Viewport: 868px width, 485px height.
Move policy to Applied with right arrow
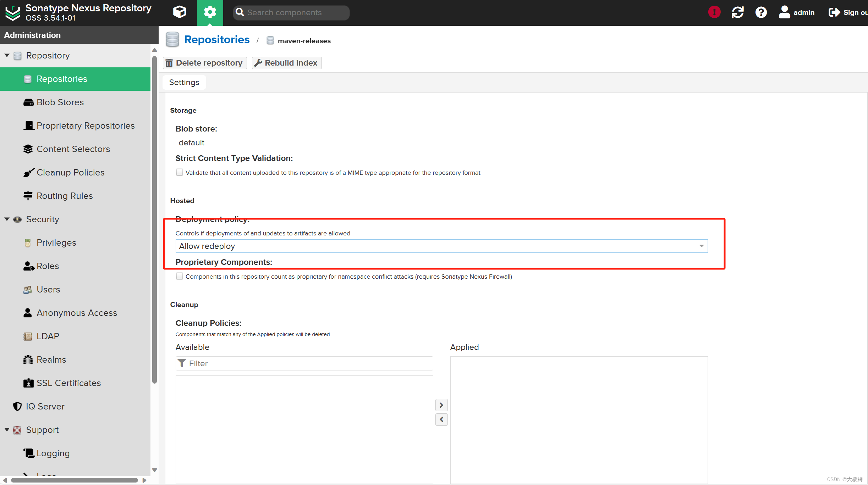click(x=441, y=405)
